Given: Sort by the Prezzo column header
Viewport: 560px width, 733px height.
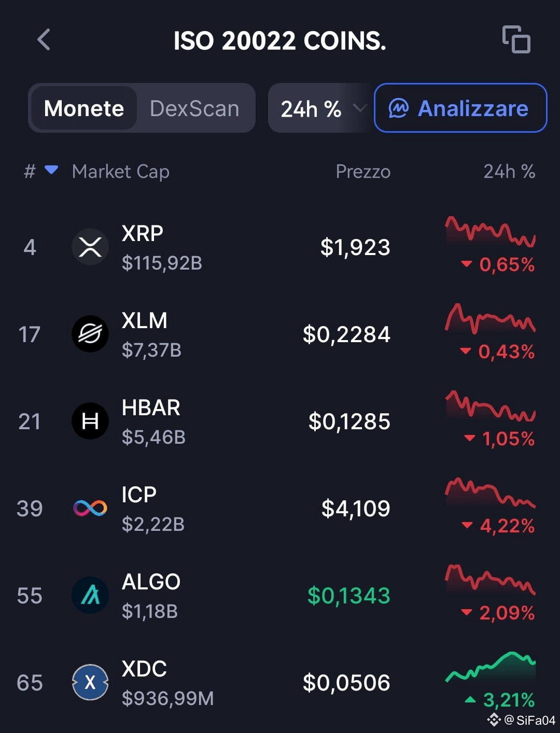Looking at the screenshot, I should pos(363,172).
